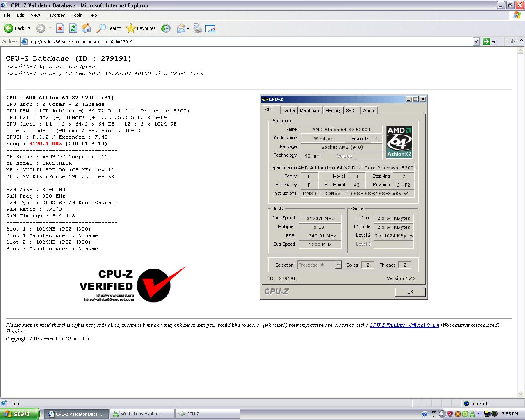The height and width of the screenshot is (420, 525).
Task: Click the red security shield tray icon
Action: click(x=450, y=414)
